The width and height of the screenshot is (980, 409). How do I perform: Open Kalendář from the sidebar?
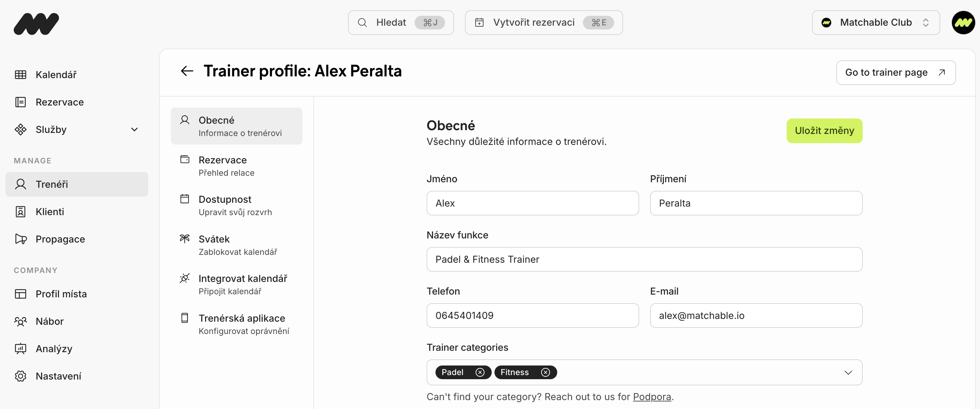pyautogui.click(x=56, y=75)
